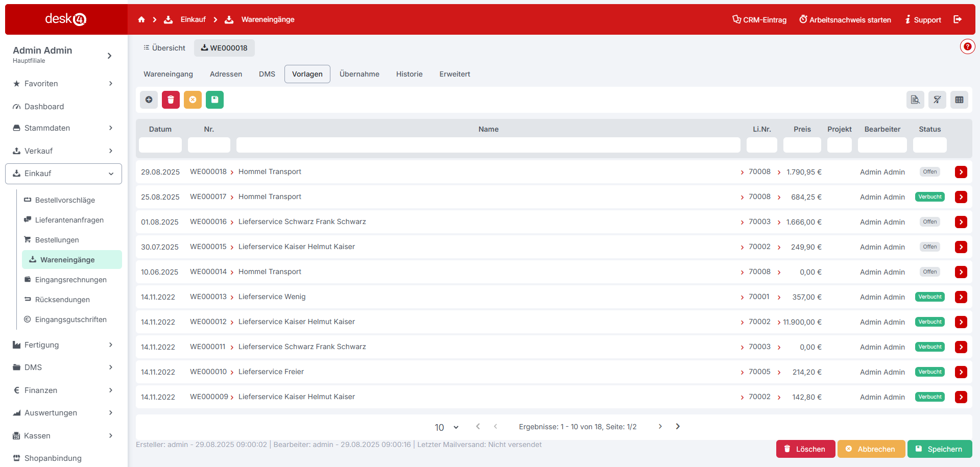Screen dimensions: 980x467
Task: Click the green save toolbar icon
Action: point(214,100)
